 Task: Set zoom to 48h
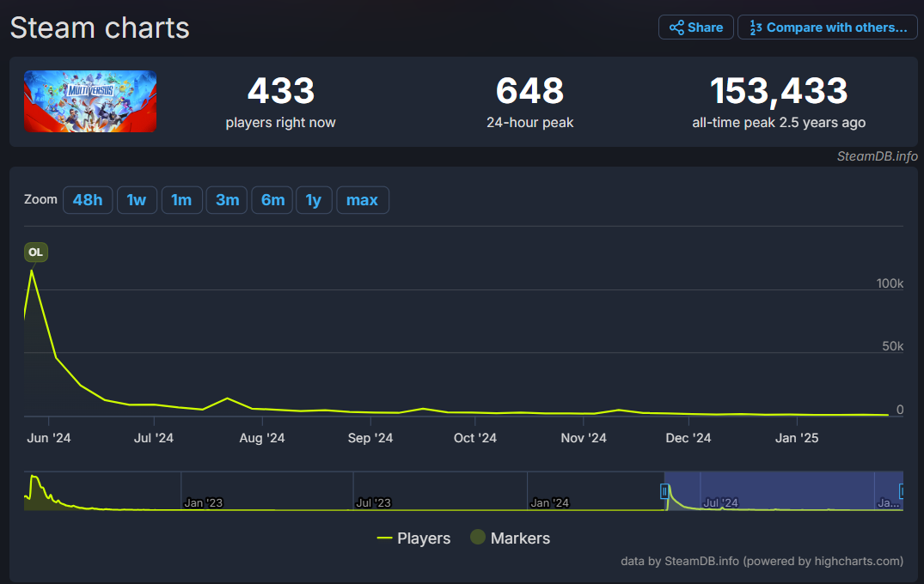coord(88,200)
